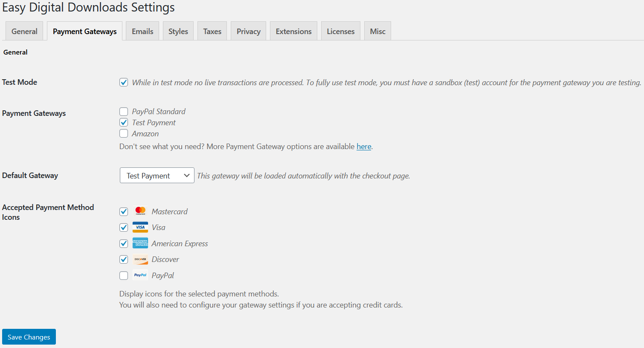Click the 'Mastercard' label text

click(x=169, y=212)
